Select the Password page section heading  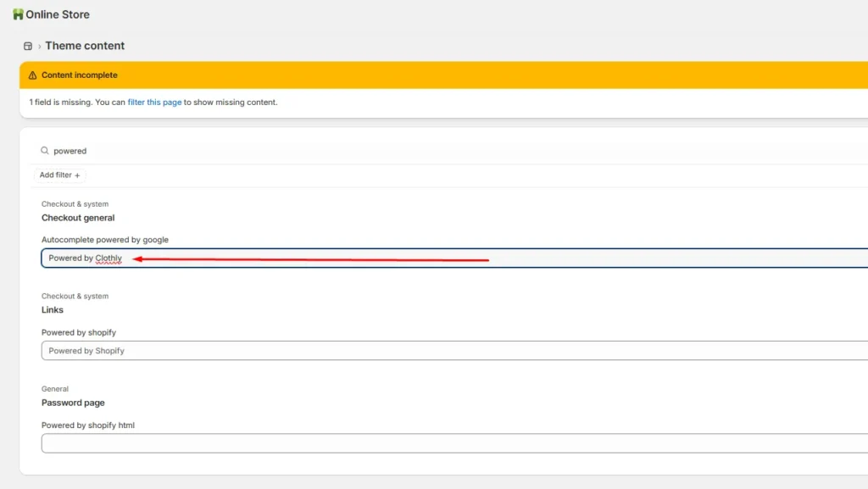pos(73,403)
